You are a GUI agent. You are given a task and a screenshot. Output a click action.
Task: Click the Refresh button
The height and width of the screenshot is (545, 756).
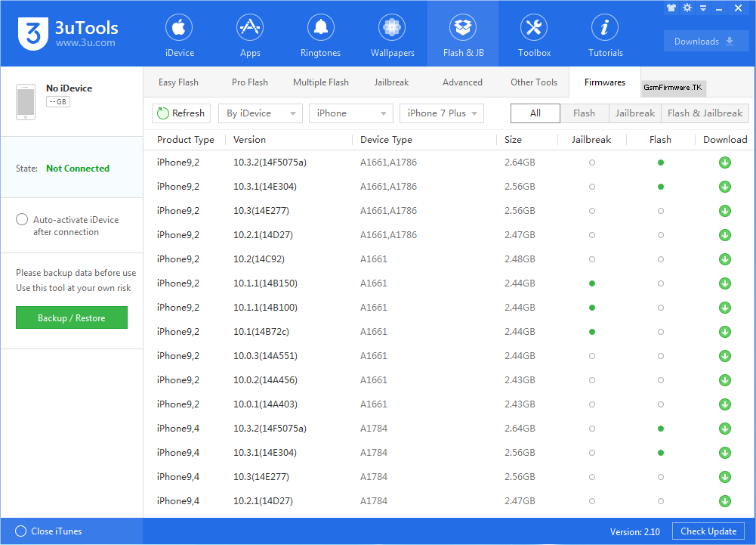[x=181, y=113]
